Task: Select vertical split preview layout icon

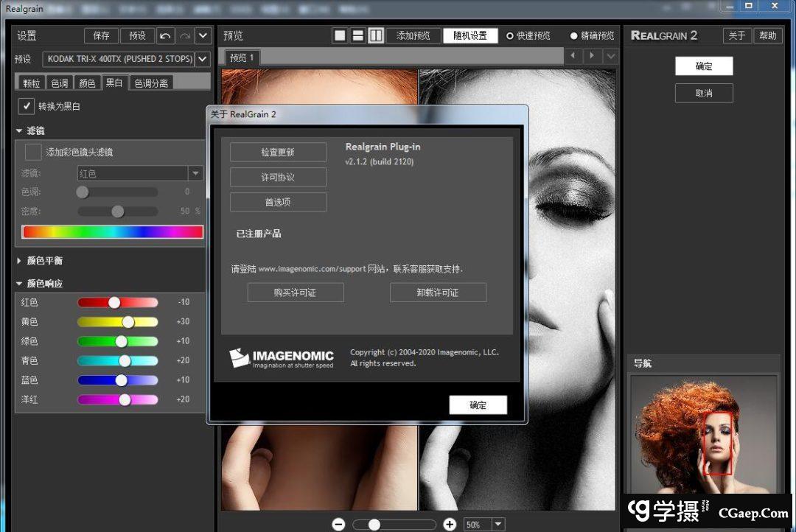Action: [376, 35]
